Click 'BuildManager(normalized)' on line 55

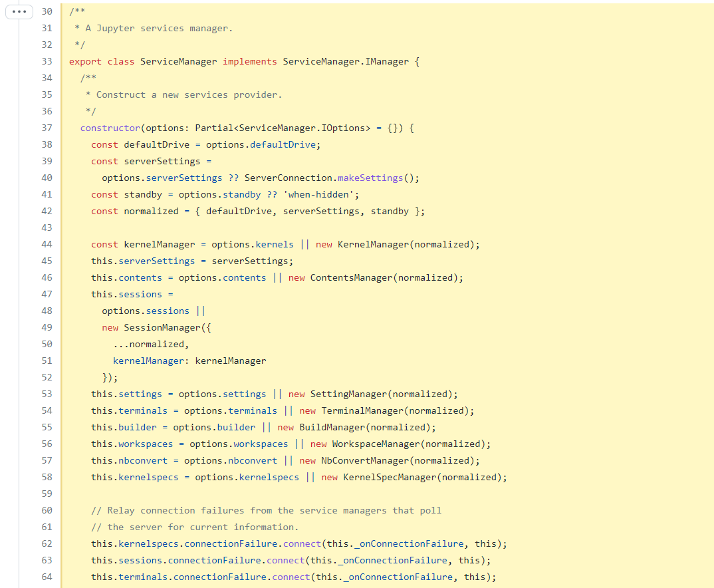[365, 427]
